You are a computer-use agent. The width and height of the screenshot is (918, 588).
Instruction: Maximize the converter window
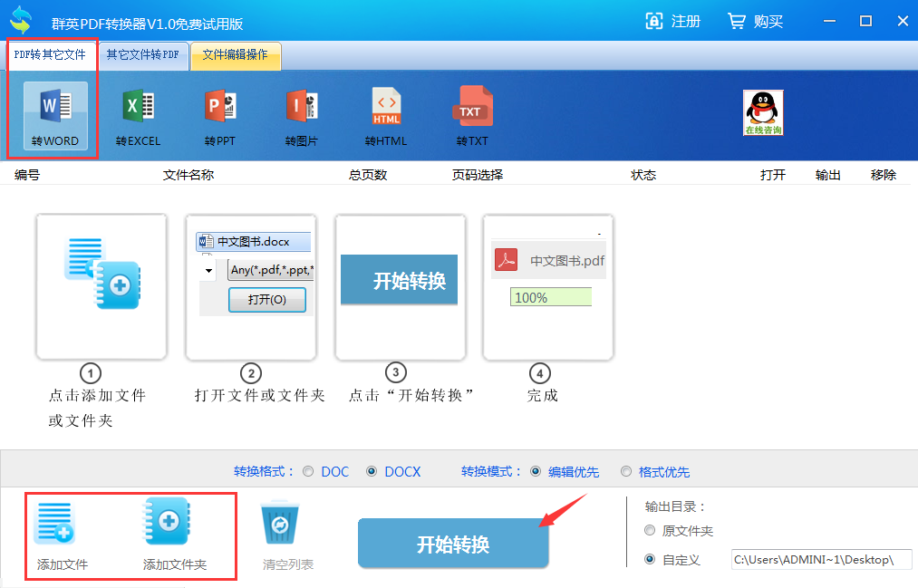866,21
